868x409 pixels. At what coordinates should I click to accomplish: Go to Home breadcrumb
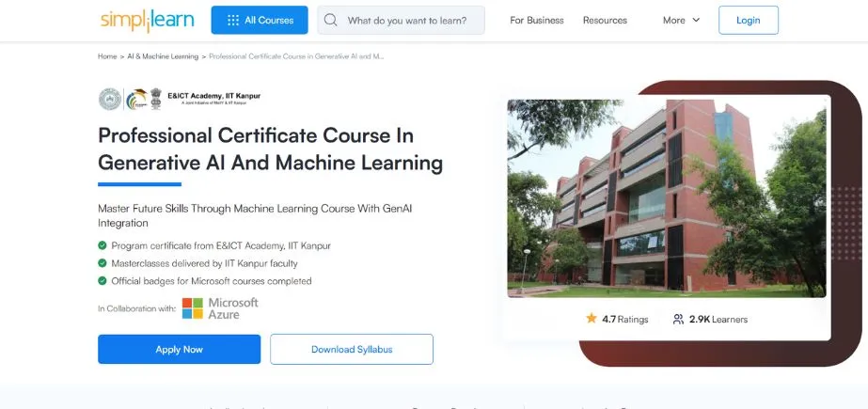coord(107,56)
